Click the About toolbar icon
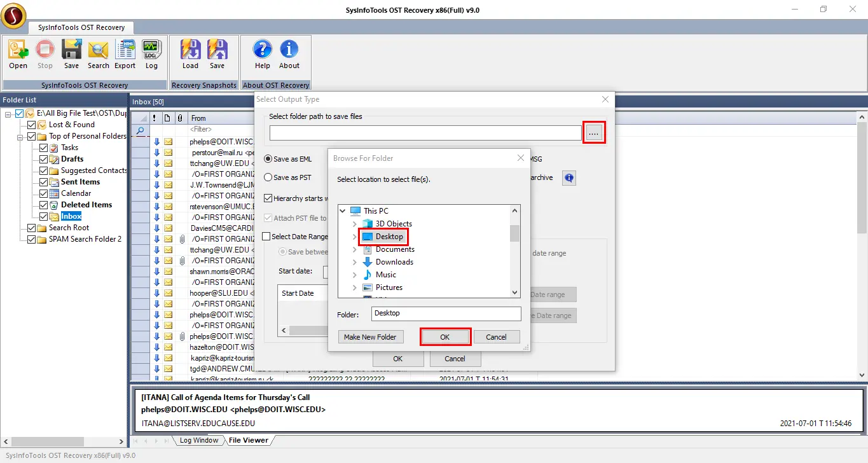This screenshot has width=868, height=463. pyautogui.click(x=289, y=55)
